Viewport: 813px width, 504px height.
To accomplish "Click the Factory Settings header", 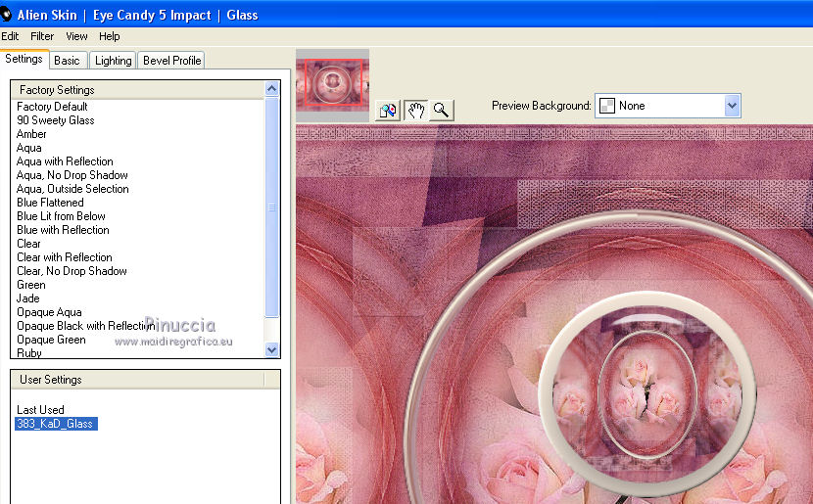I will pos(138,90).
